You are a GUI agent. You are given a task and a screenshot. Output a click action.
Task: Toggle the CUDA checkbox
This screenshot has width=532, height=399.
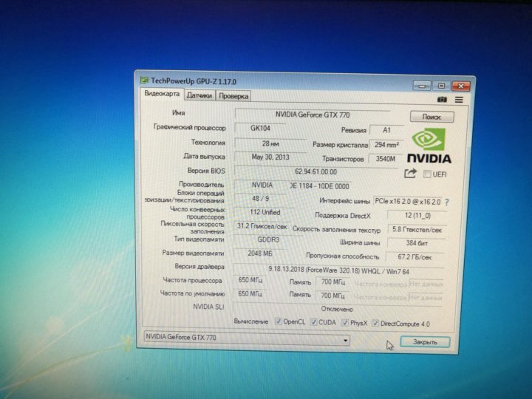[x=314, y=322]
